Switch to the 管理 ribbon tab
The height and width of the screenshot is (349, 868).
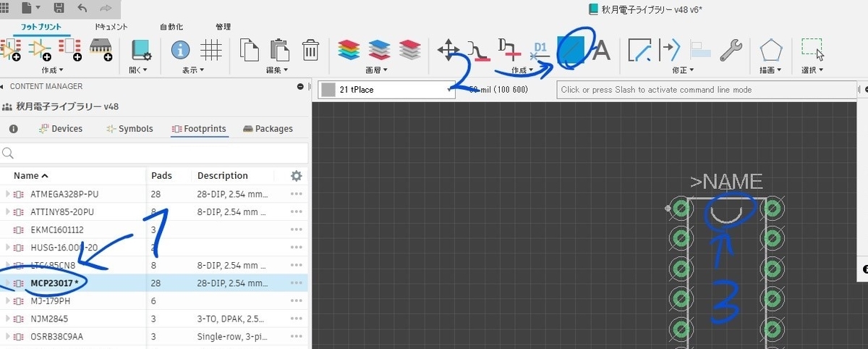[224, 27]
